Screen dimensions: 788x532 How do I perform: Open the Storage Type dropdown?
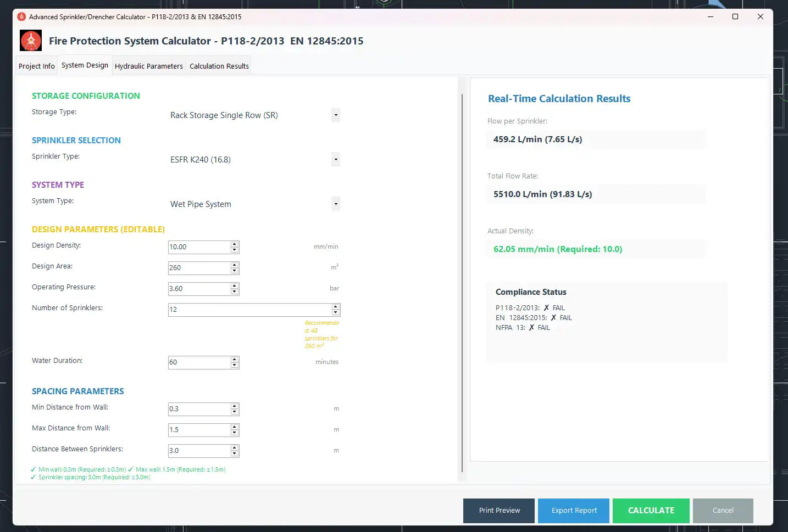pyautogui.click(x=335, y=115)
